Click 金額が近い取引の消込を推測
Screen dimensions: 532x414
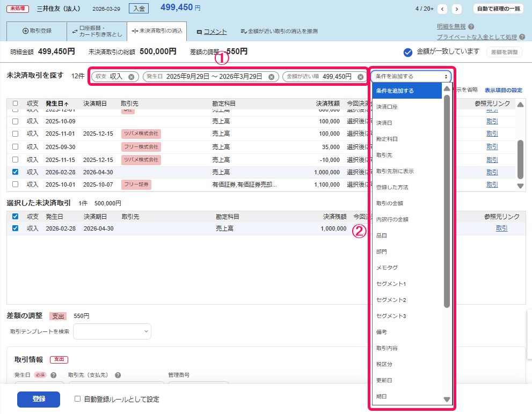pyautogui.click(x=279, y=31)
